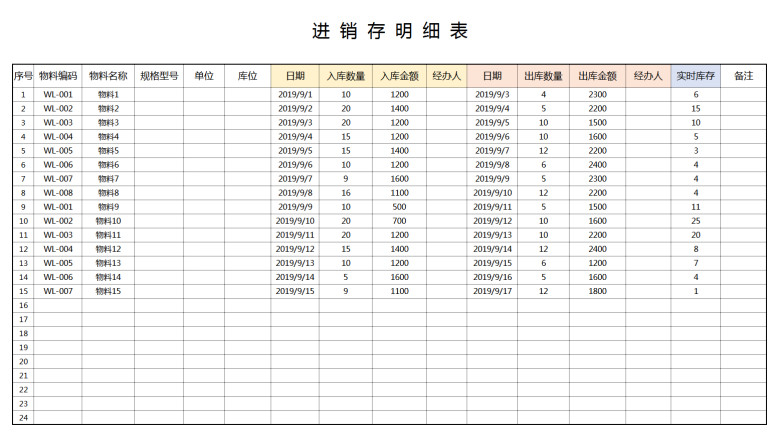Select the 备注 column header

coord(743,76)
